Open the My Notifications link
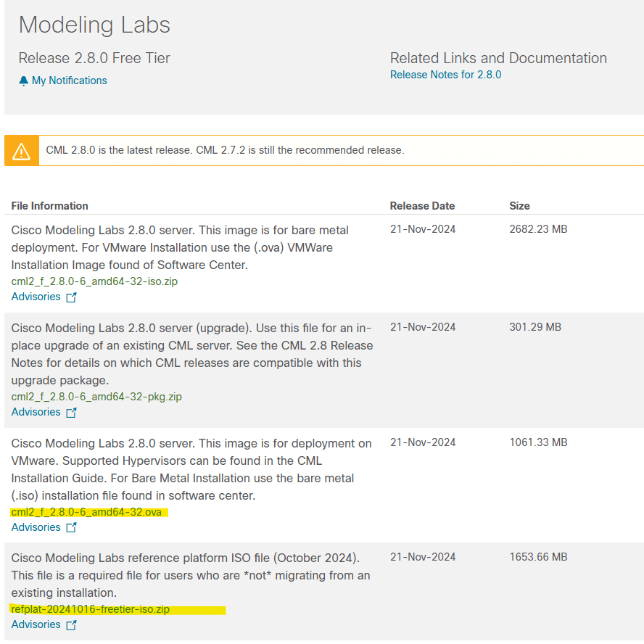The width and height of the screenshot is (644, 644). pos(69,80)
